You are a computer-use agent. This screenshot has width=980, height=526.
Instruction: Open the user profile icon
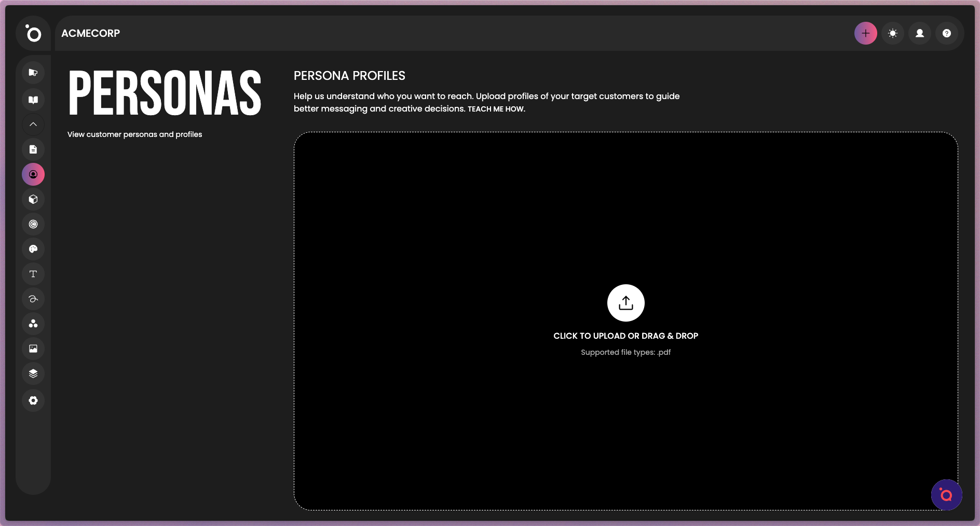pyautogui.click(x=920, y=33)
